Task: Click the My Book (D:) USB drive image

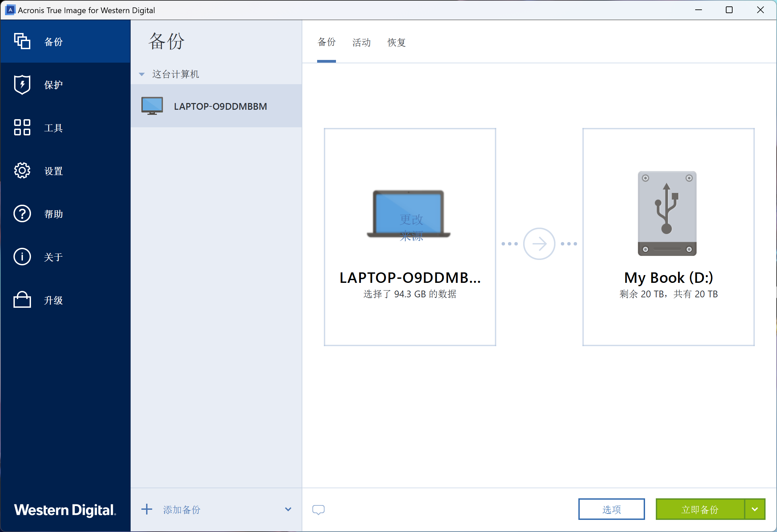Action: coord(667,213)
